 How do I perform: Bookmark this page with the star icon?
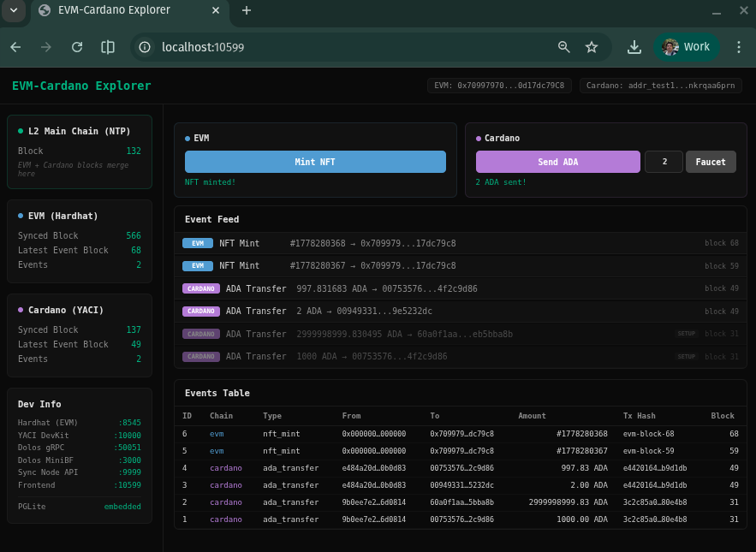(592, 47)
